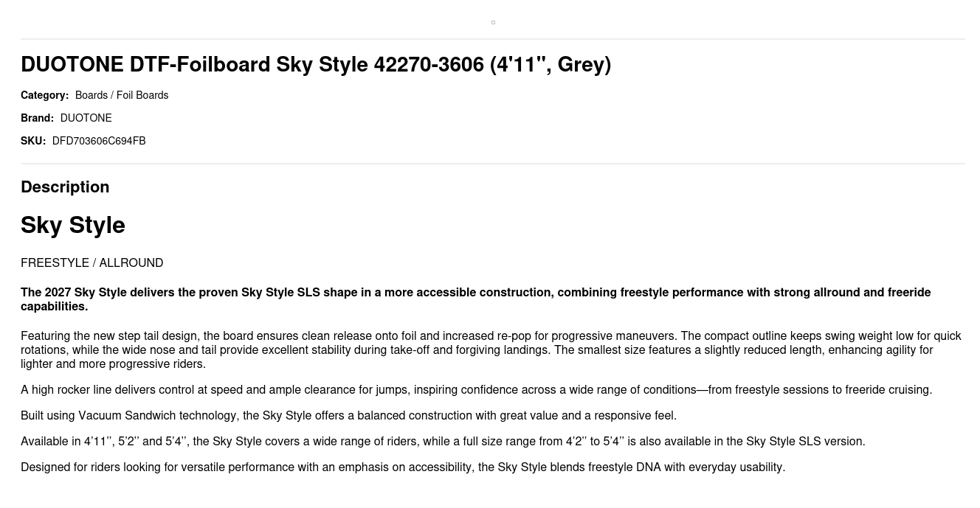The width and height of the screenshot is (980, 508).
Task: Click the paragraph listing available sizes
Action: (x=443, y=442)
